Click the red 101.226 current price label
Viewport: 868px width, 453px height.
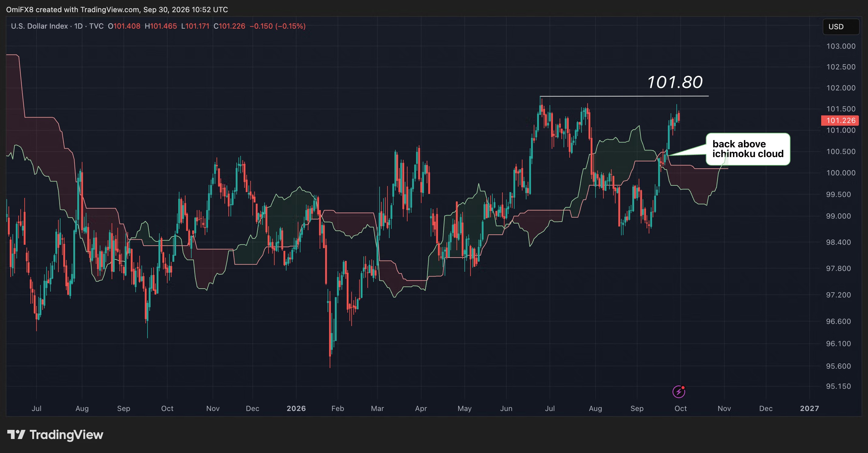point(840,121)
